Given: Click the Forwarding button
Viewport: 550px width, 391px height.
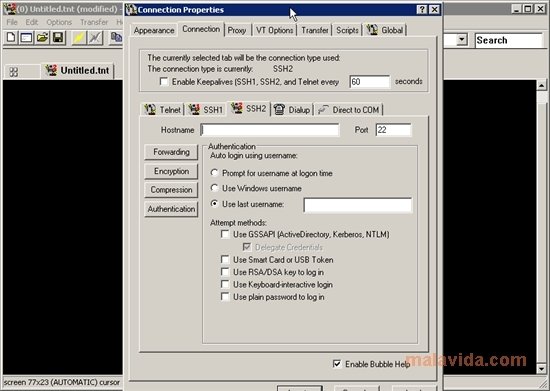Looking at the screenshot, I should (x=171, y=152).
